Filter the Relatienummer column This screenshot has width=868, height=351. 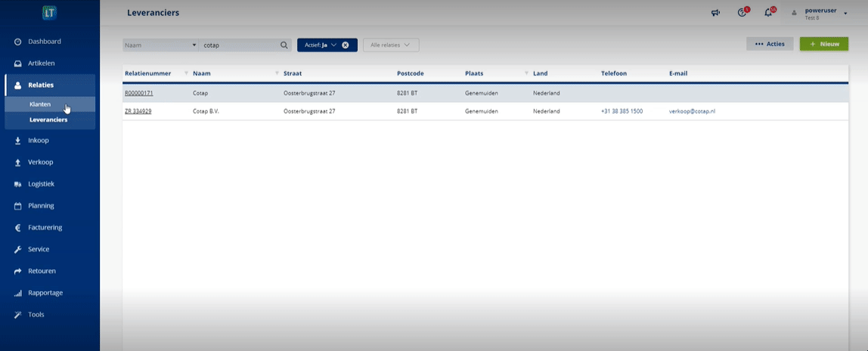(186, 73)
